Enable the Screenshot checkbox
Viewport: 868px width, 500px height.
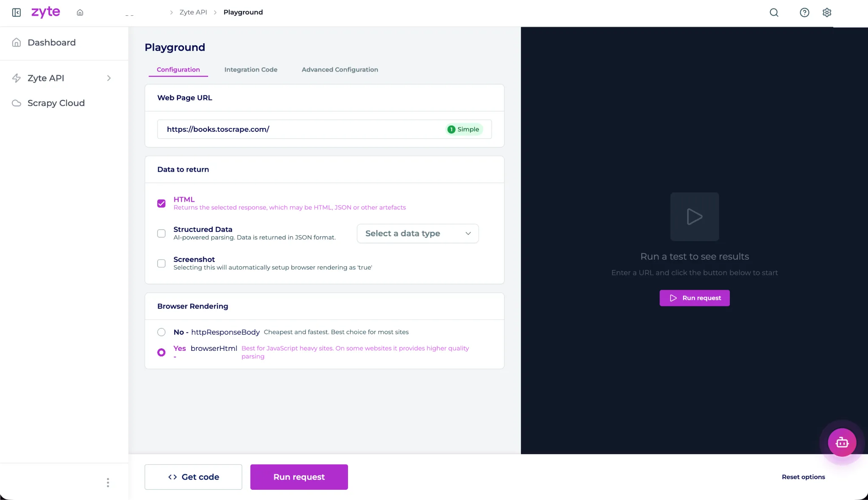click(x=161, y=264)
